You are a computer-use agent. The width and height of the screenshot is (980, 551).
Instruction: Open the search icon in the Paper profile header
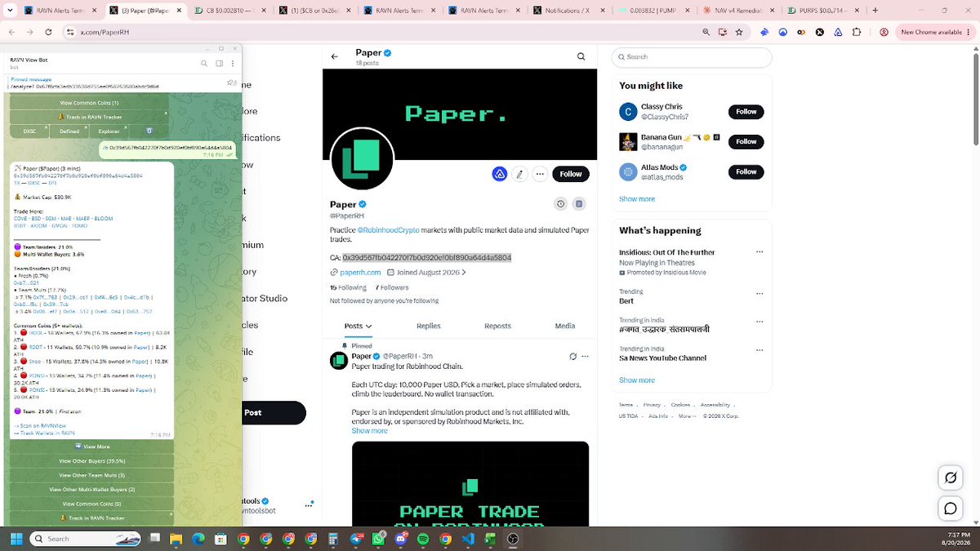coord(581,57)
